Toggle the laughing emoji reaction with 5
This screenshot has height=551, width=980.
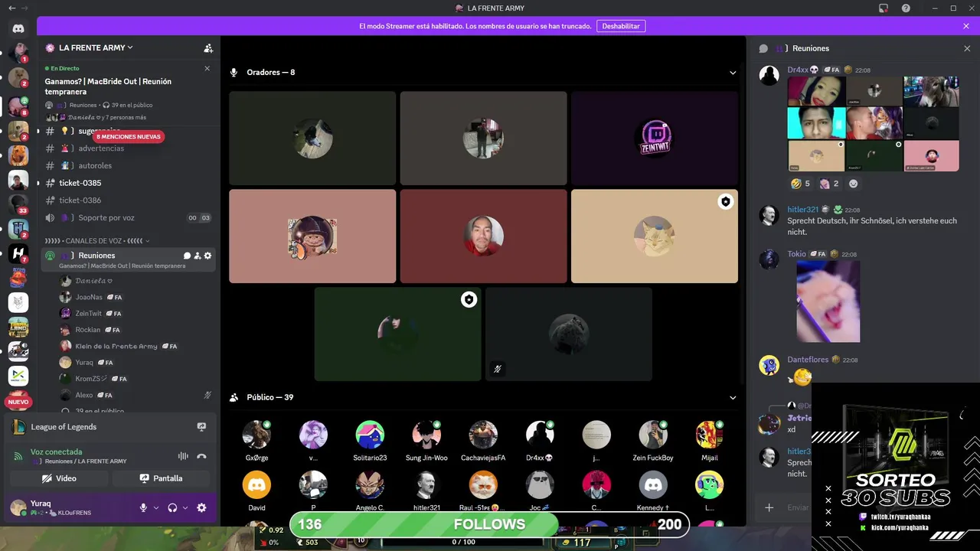[801, 184]
